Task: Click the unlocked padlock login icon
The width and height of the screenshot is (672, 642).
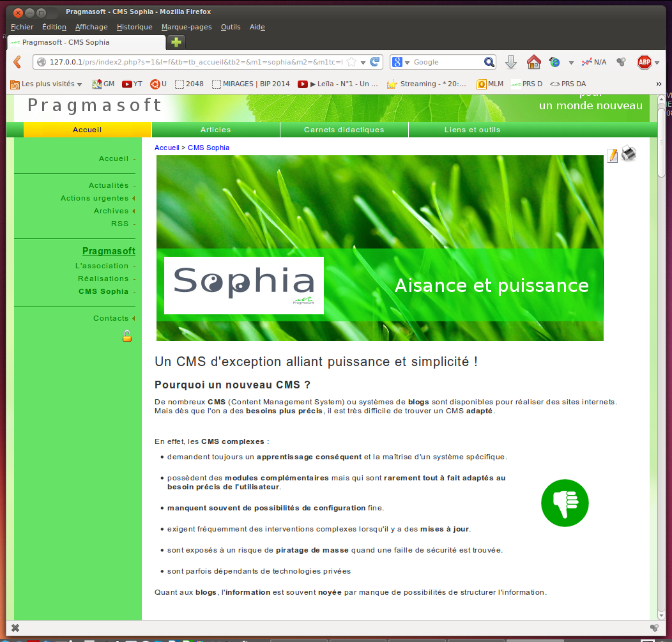Action: point(127,336)
